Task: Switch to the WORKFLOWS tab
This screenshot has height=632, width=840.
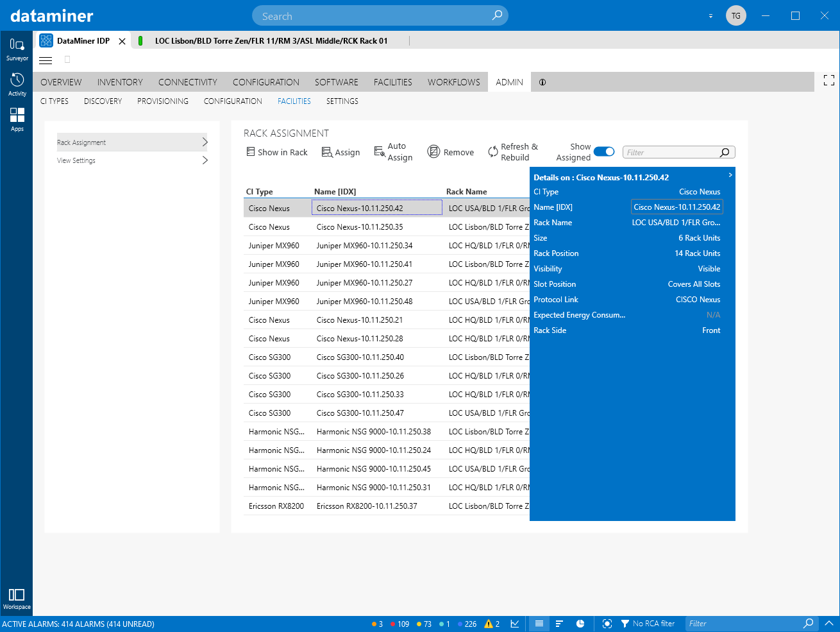Action: (x=454, y=82)
